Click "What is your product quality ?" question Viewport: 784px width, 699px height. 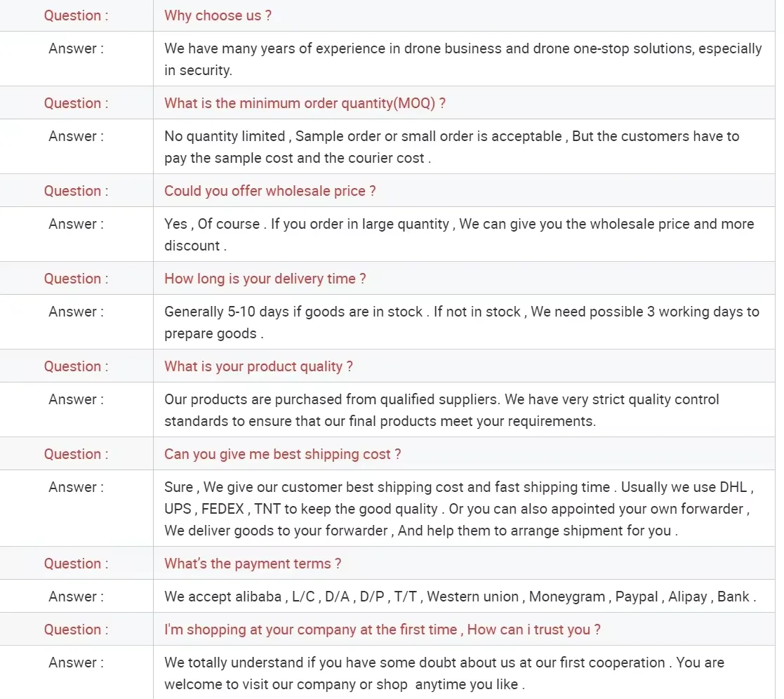pos(258,366)
